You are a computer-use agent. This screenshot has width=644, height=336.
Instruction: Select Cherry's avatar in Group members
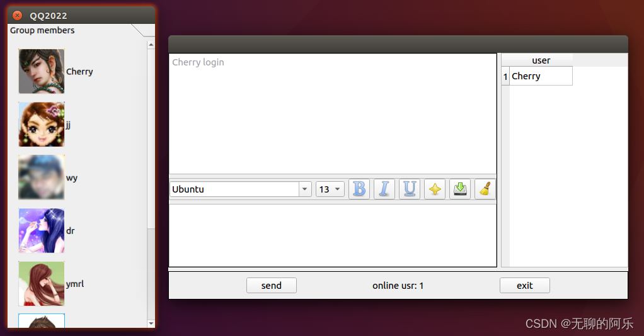[x=42, y=71]
